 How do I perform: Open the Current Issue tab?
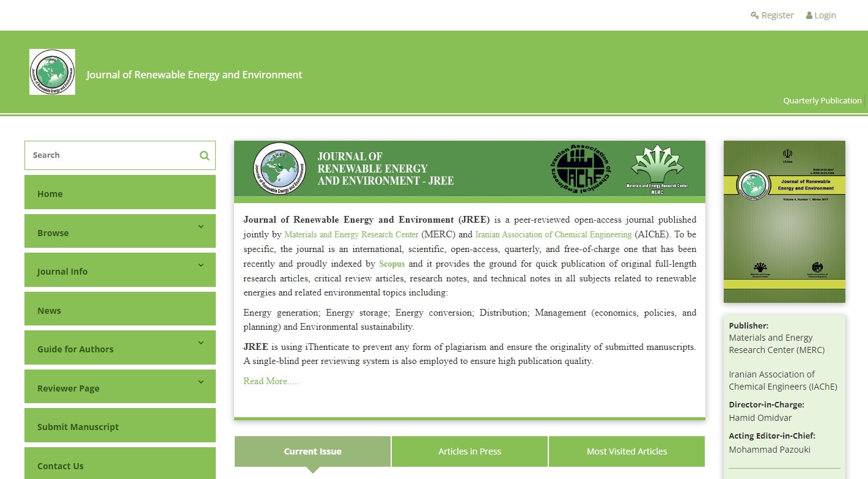pyautogui.click(x=312, y=451)
